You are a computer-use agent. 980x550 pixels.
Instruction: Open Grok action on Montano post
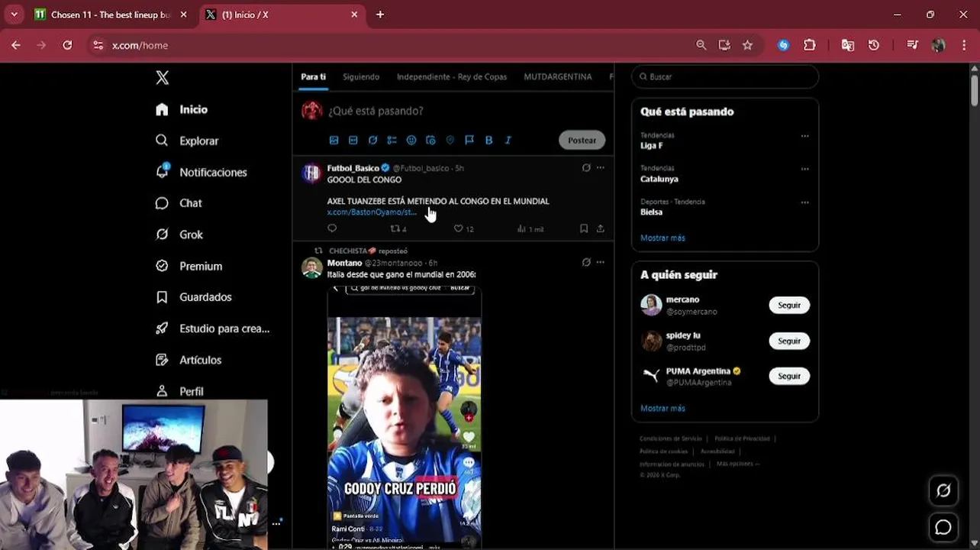point(586,262)
